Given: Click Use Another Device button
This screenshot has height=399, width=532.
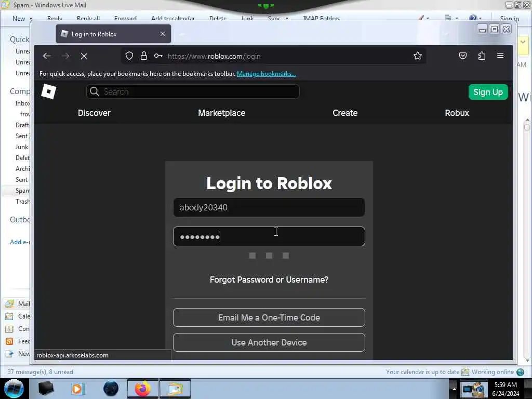Looking at the screenshot, I should click(x=269, y=343).
